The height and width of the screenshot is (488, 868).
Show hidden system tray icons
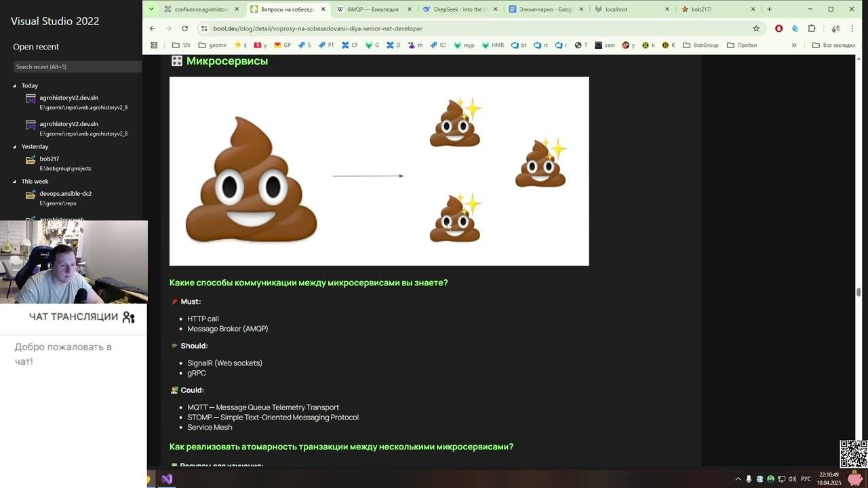(738, 479)
